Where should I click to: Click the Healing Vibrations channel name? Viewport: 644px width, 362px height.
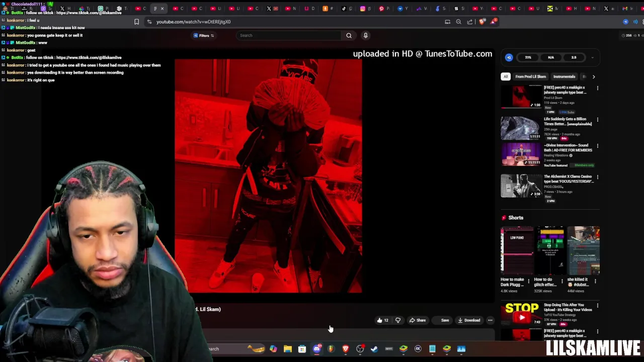pyautogui.click(x=556, y=155)
